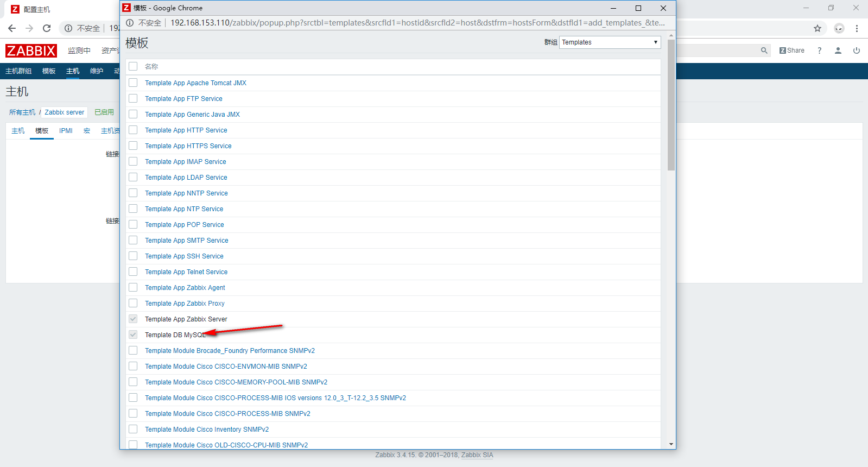The image size is (868, 467).
Task: Click the 名称 column header
Action: [x=151, y=66]
